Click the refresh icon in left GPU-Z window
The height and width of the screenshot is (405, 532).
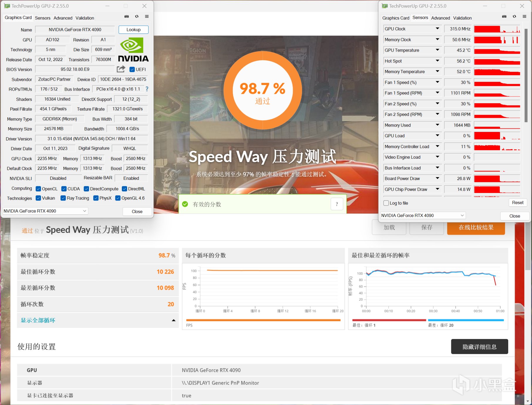137,17
